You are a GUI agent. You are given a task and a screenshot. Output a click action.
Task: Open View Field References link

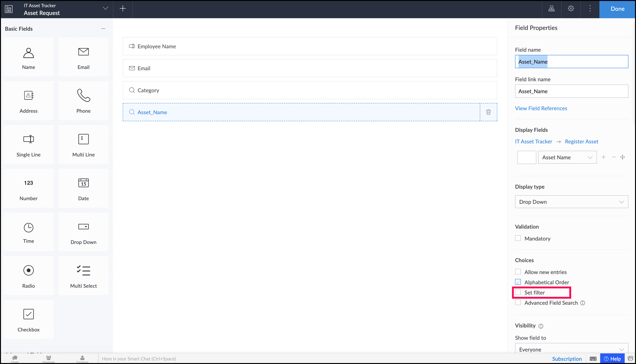(x=541, y=108)
